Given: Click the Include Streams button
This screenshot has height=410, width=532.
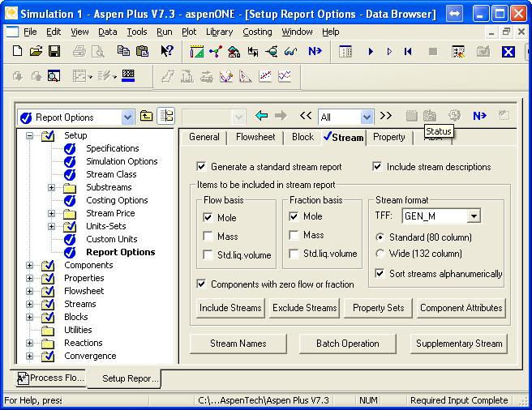Looking at the screenshot, I should tap(230, 308).
